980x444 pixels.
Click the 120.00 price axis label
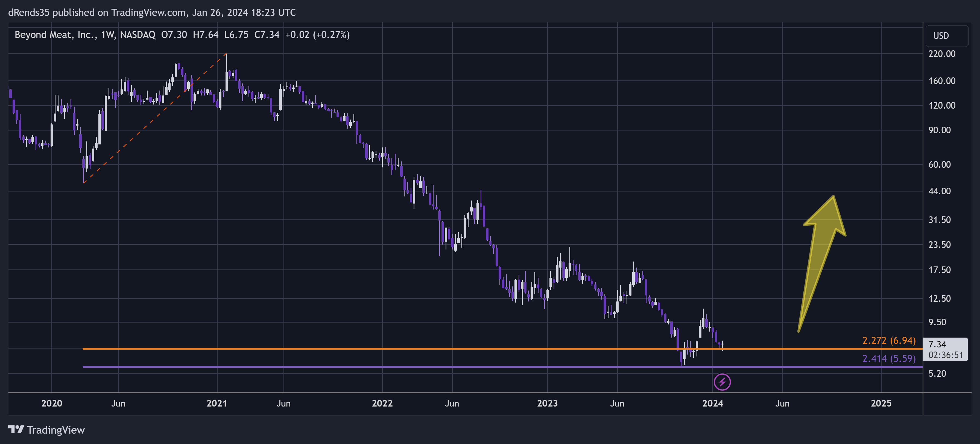click(941, 106)
